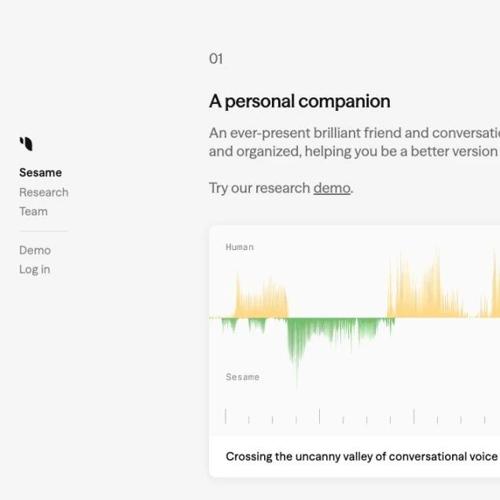Open the Research page from sidebar
Image resolution: width=500 pixels, height=500 pixels.
click(x=44, y=192)
